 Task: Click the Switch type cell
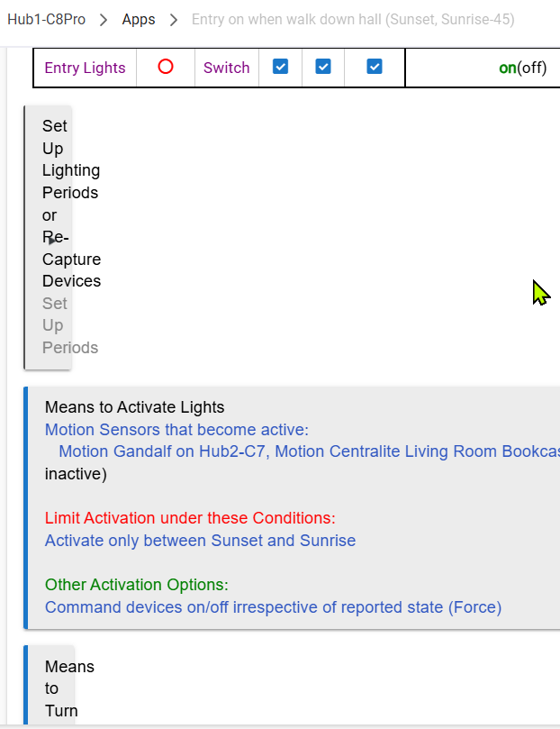click(x=226, y=68)
